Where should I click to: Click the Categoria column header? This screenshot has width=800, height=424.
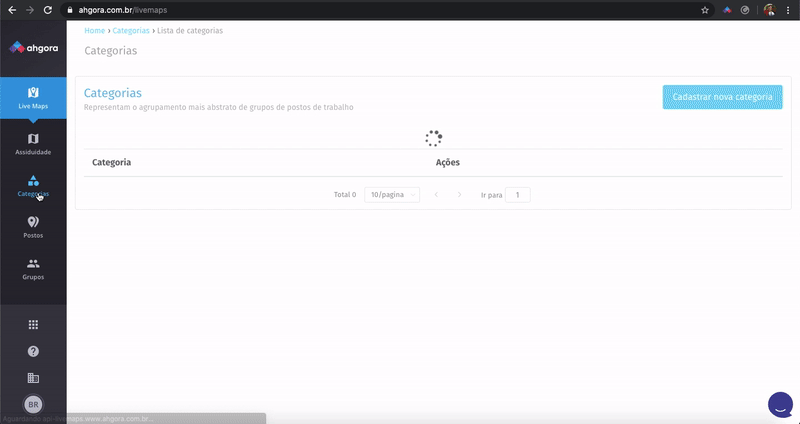coord(112,162)
